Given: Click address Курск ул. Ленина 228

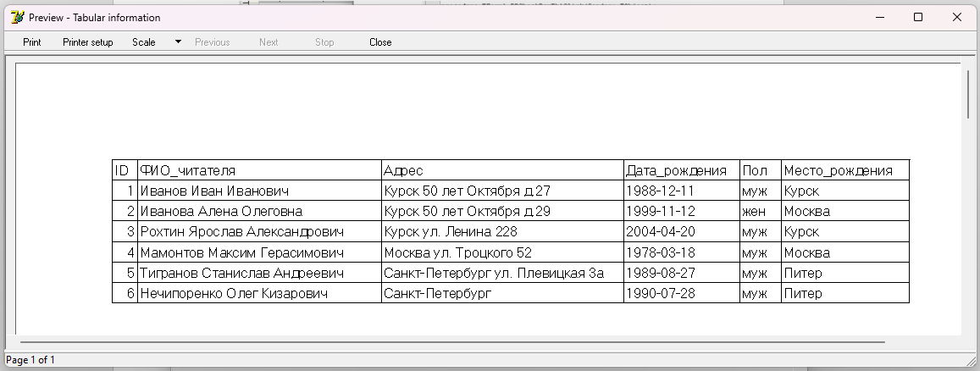Looking at the screenshot, I should click(502, 232).
